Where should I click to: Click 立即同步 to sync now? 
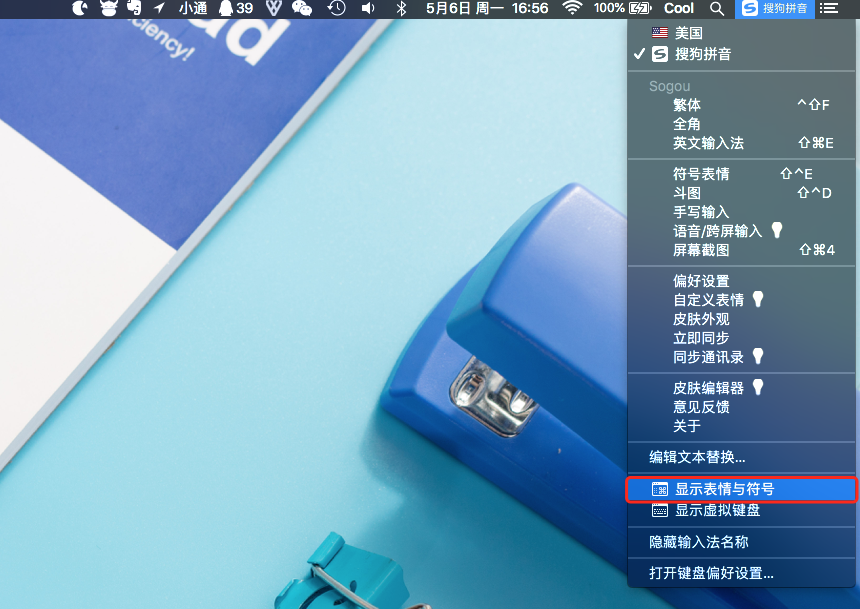click(x=742, y=338)
